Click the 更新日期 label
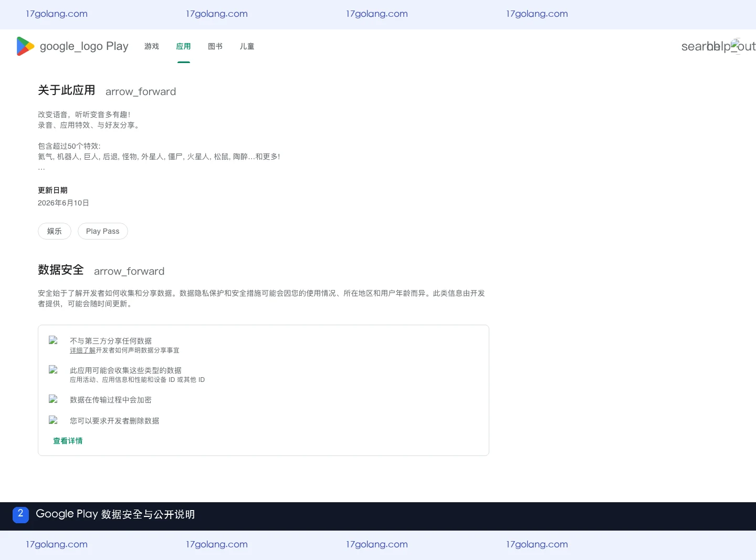756x560 pixels. click(x=52, y=190)
